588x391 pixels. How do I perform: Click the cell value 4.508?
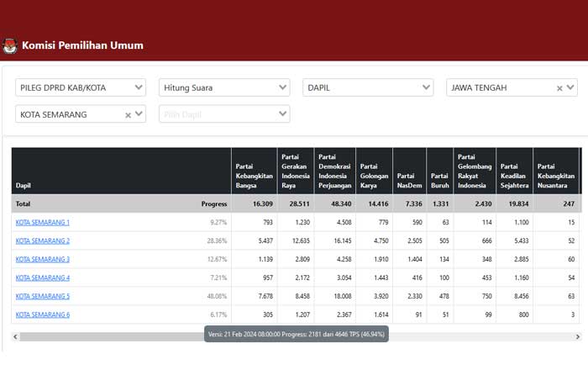coord(344,222)
